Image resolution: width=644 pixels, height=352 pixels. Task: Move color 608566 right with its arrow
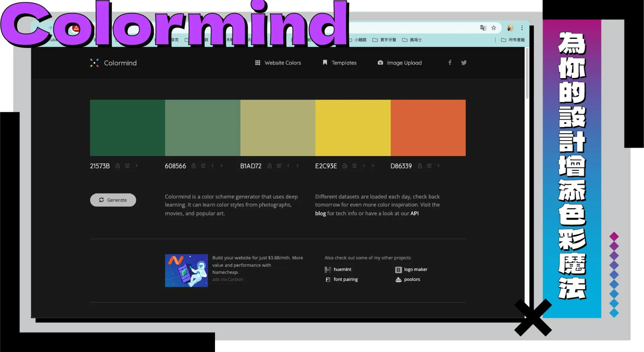221,166
